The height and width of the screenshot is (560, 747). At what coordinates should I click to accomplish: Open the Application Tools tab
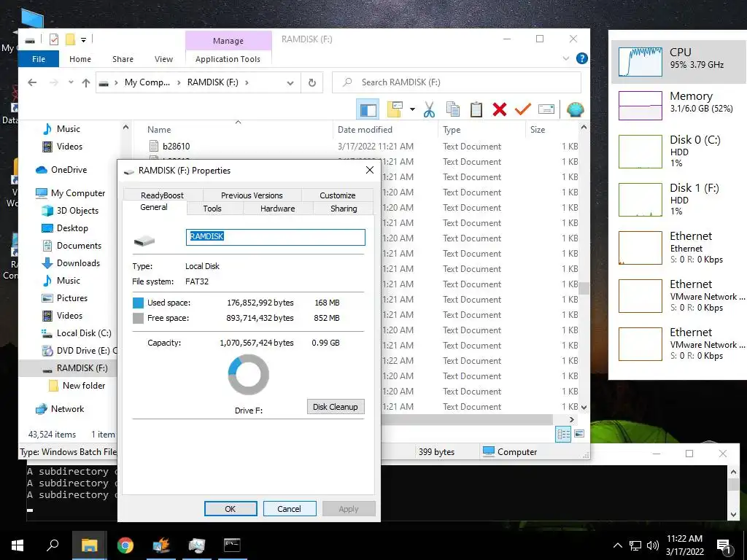(228, 59)
